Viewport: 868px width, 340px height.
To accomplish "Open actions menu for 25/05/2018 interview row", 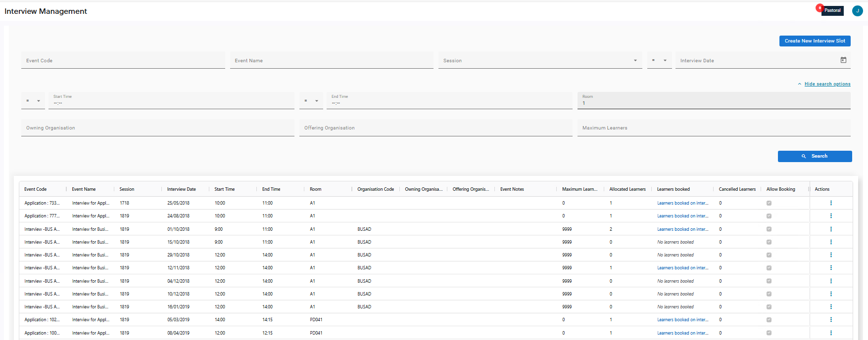I will 831,203.
